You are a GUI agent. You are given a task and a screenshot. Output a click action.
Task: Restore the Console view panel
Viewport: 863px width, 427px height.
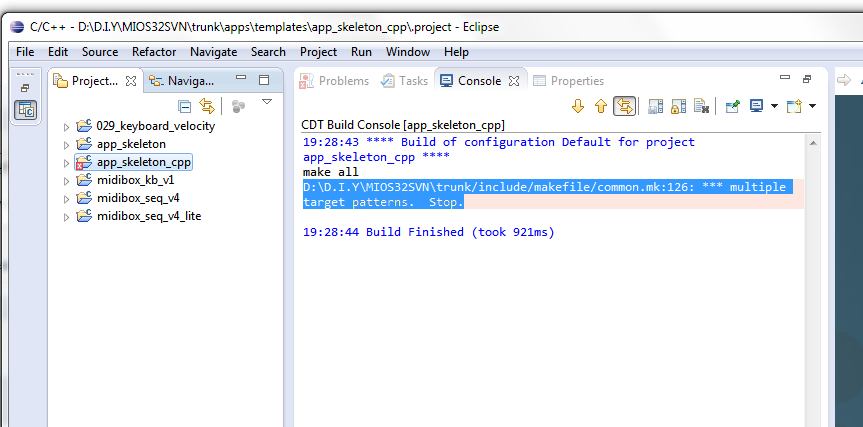[x=807, y=79]
